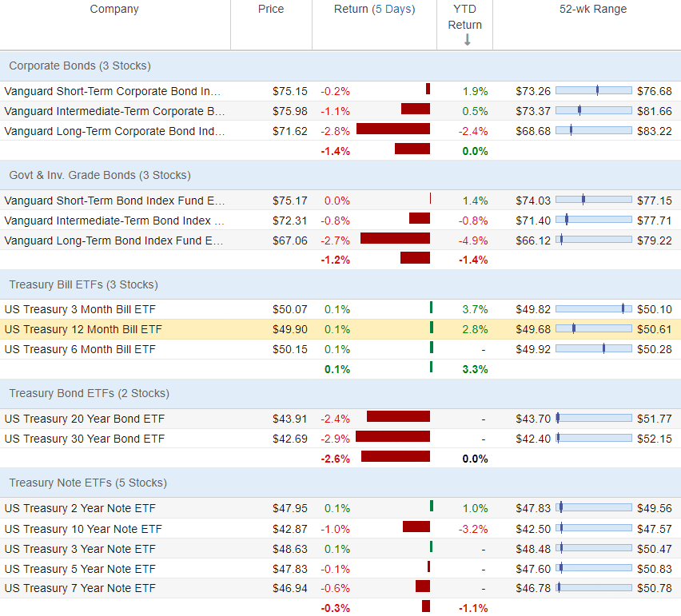Open highlighted US Treasury 12 Month Bill ETF
681x616 pixels.
click(83, 329)
